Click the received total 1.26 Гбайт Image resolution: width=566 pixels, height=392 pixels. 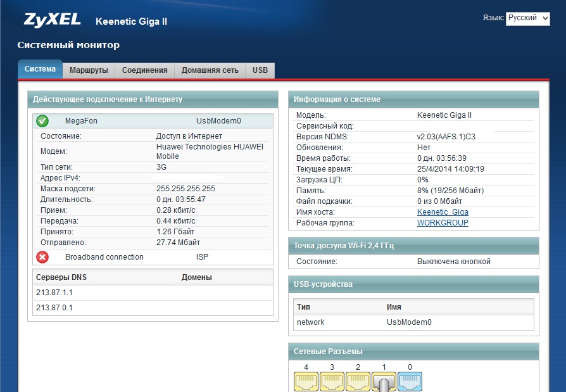(175, 232)
